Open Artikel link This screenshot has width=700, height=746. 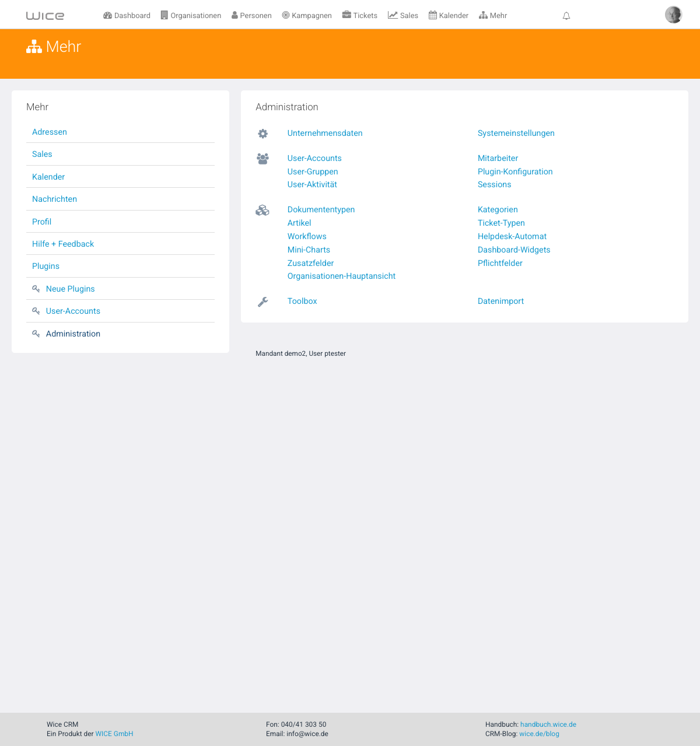[x=299, y=223]
